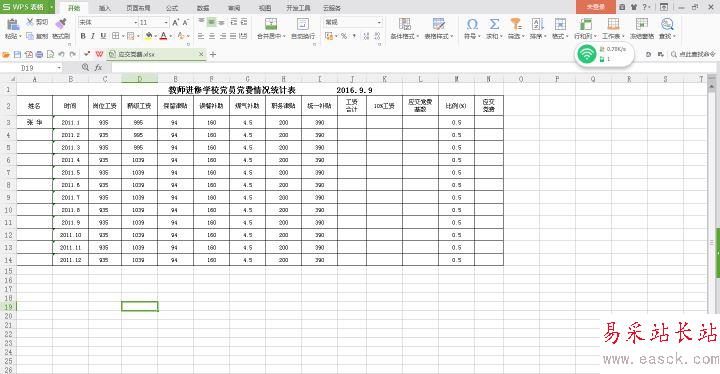The width and height of the screenshot is (720, 374).
Task: Click the Omega symbol icon
Action: pyautogui.click(x=472, y=24)
